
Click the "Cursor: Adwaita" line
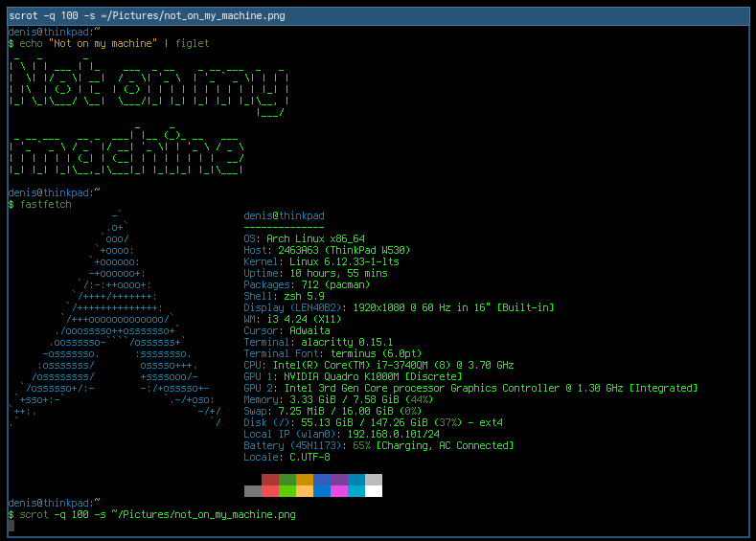(286, 331)
